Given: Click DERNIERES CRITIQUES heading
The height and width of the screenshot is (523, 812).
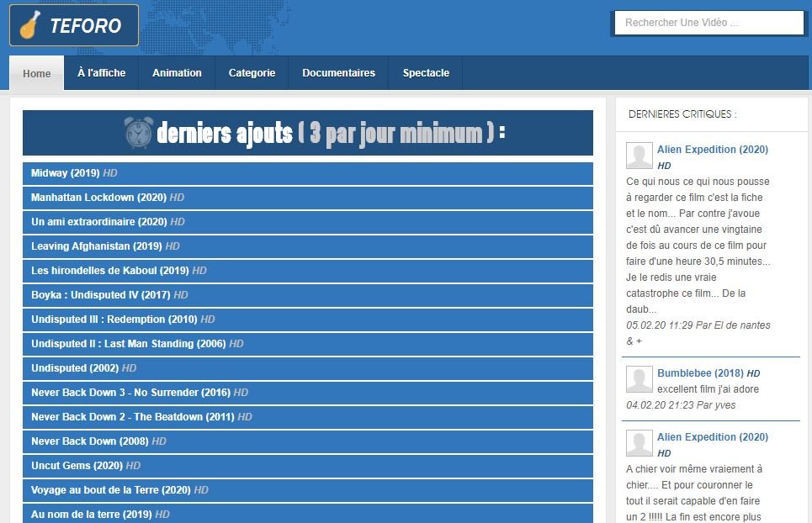Looking at the screenshot, I should (x=682, y=114).
